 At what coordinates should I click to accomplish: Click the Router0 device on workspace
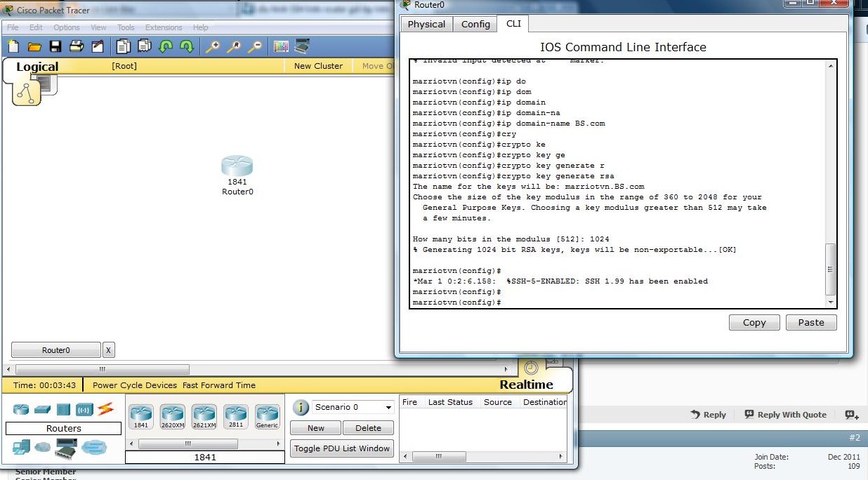point(237,167)
